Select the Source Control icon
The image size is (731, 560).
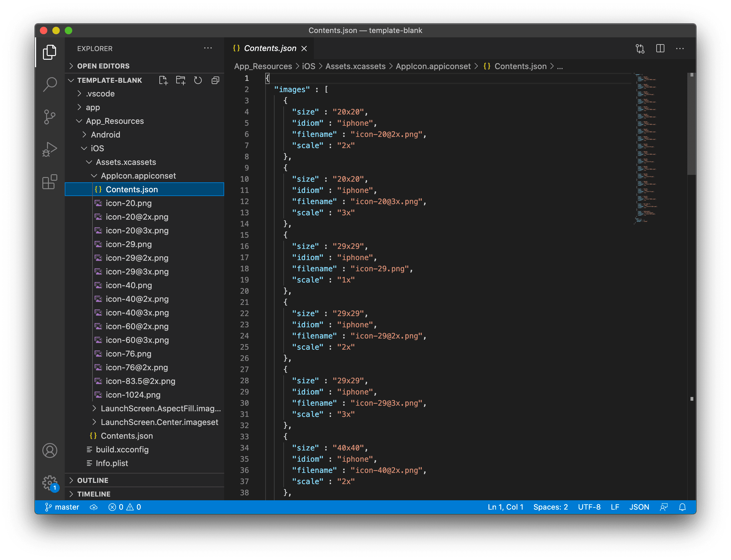click(x=50, y=117)
